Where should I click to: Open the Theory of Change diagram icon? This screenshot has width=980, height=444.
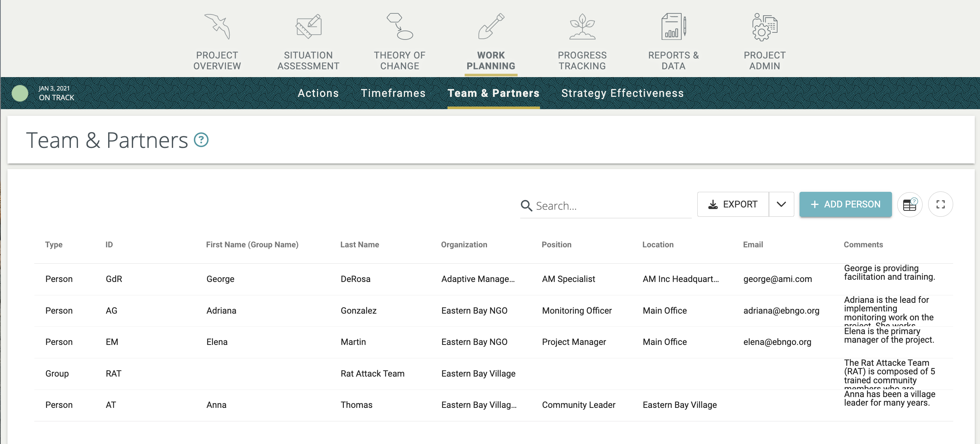399,26
